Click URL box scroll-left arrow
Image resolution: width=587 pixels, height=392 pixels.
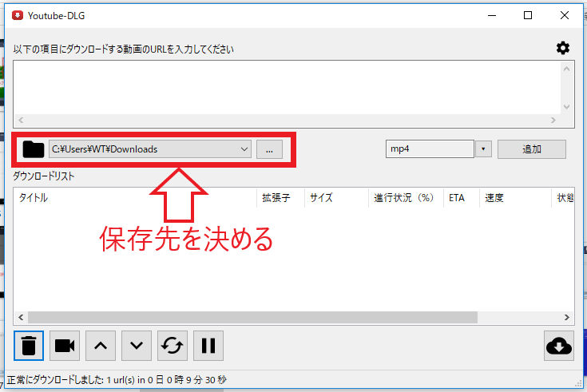pos(21,121)
